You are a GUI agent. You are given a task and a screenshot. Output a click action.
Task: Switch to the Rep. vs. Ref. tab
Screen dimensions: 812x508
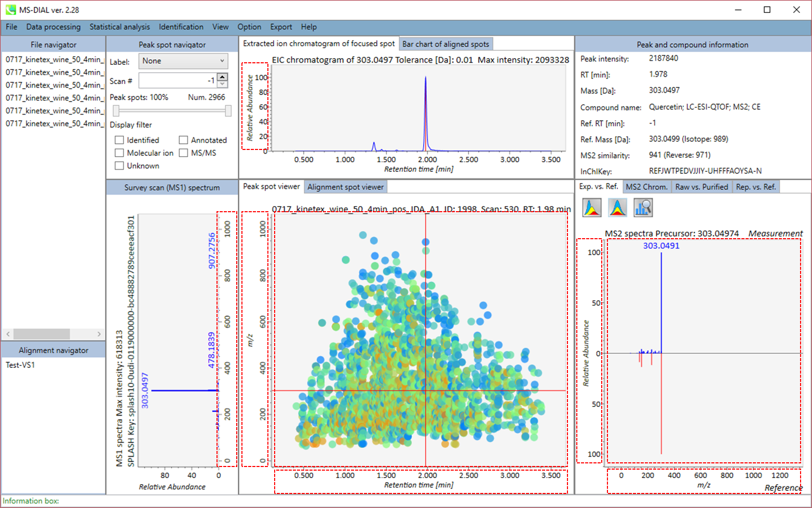tap(756, 187)
